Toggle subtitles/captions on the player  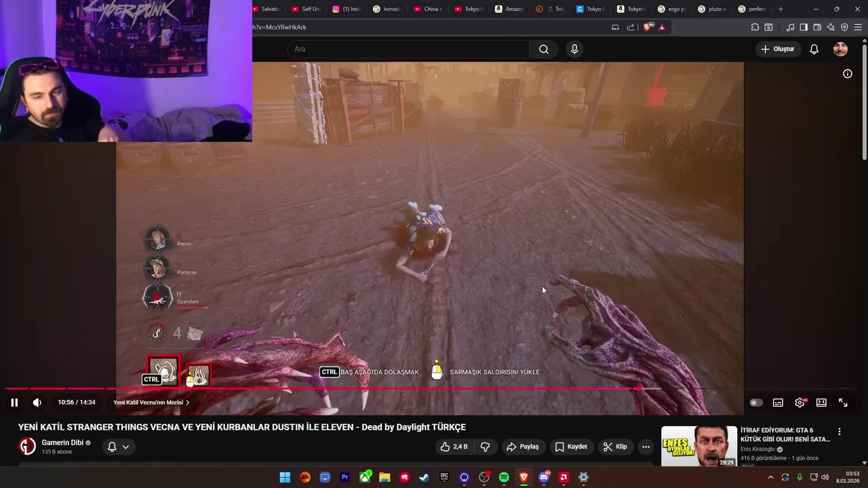778,403
